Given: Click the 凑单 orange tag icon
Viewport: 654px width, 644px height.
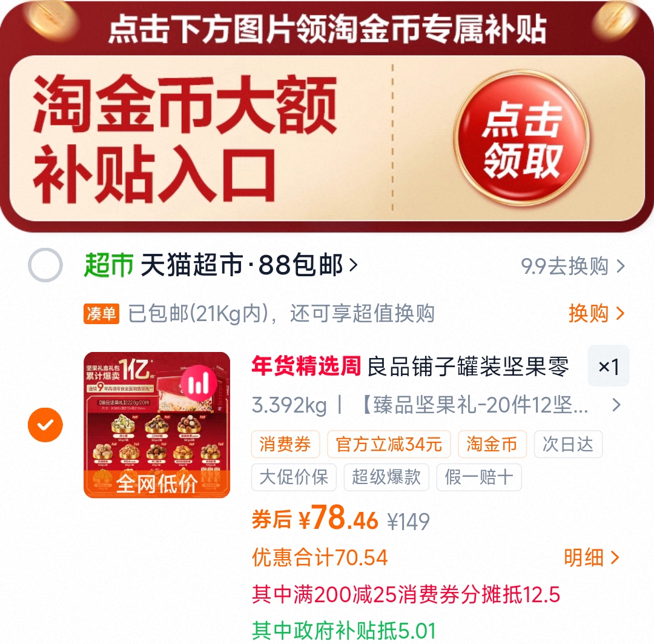Looking at the screenshot, I should 101,313.
